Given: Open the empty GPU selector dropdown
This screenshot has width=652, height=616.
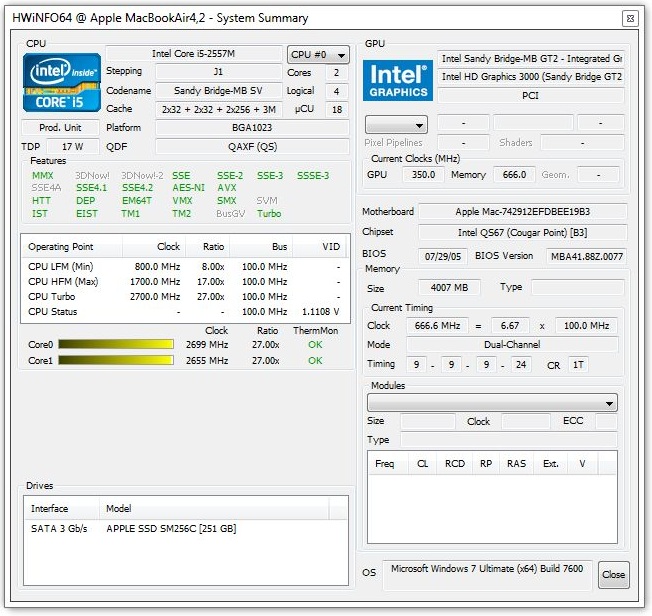Looking at the screenshot, I should [396, 125].
